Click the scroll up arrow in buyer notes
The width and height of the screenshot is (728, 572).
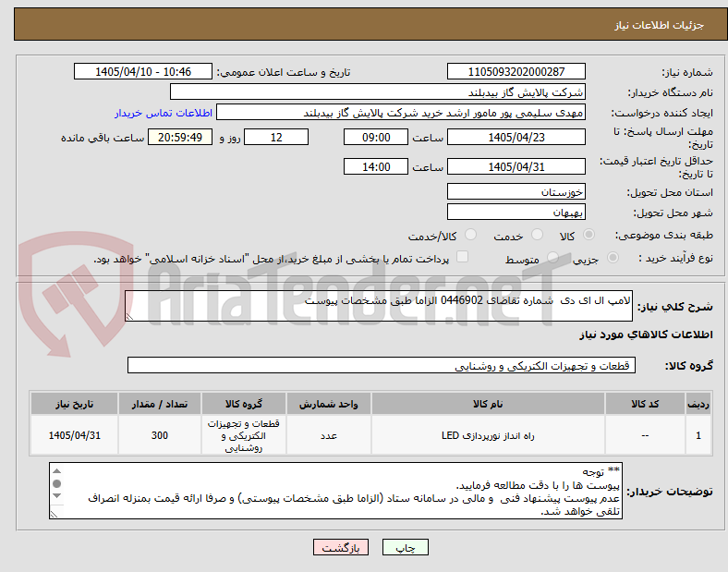pos(56,471)
